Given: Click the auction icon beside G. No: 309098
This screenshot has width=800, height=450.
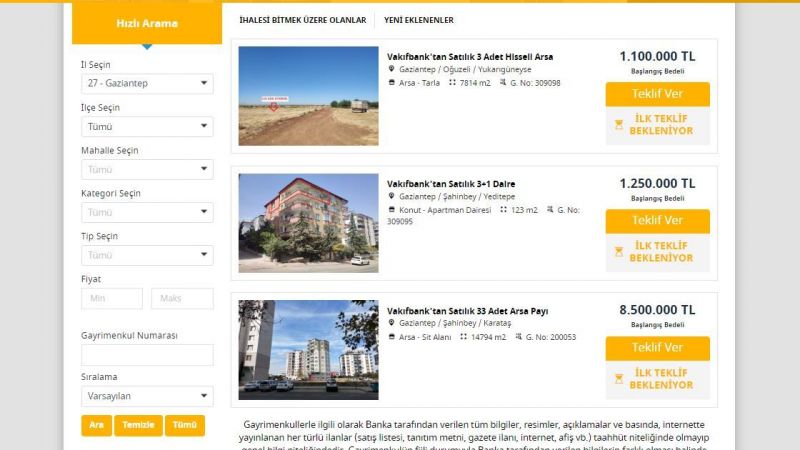Looking at the screenshot, I should click(x=503, y=82).
